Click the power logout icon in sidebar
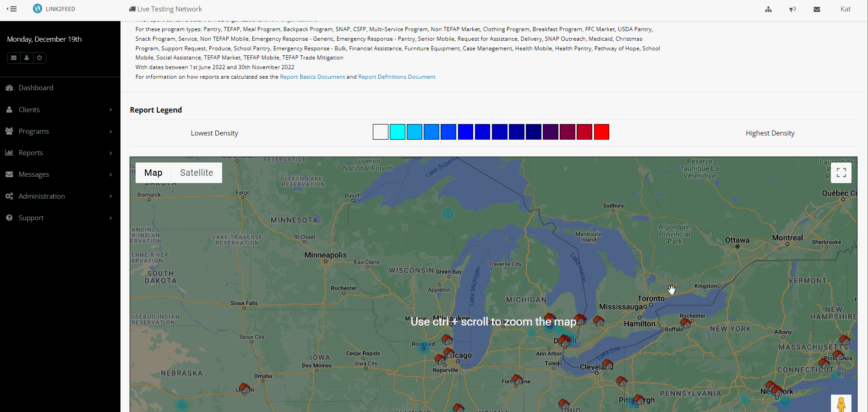 (x=39, y=58)
